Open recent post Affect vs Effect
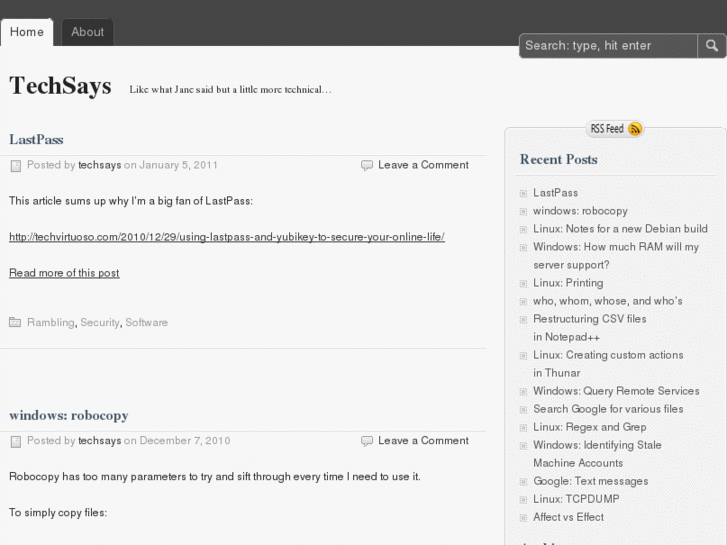This screenshot has height=545, width=727. tap(568, 517)
